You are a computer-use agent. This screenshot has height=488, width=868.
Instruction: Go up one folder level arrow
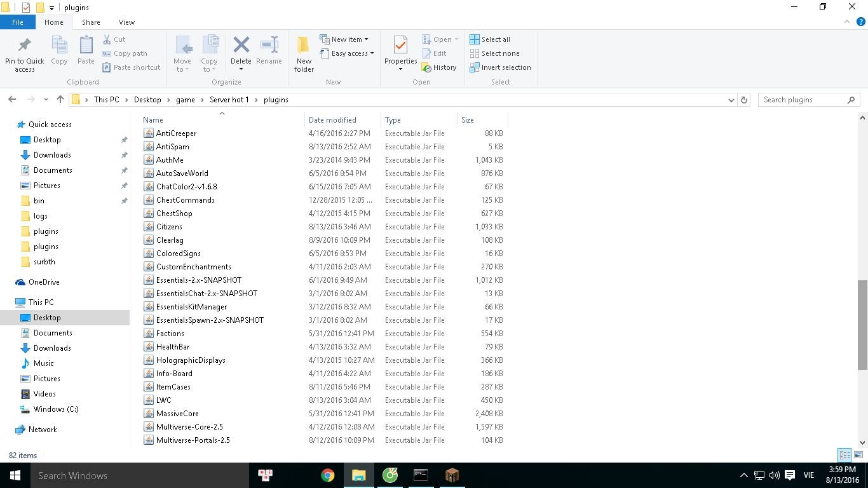click(60, 100)
